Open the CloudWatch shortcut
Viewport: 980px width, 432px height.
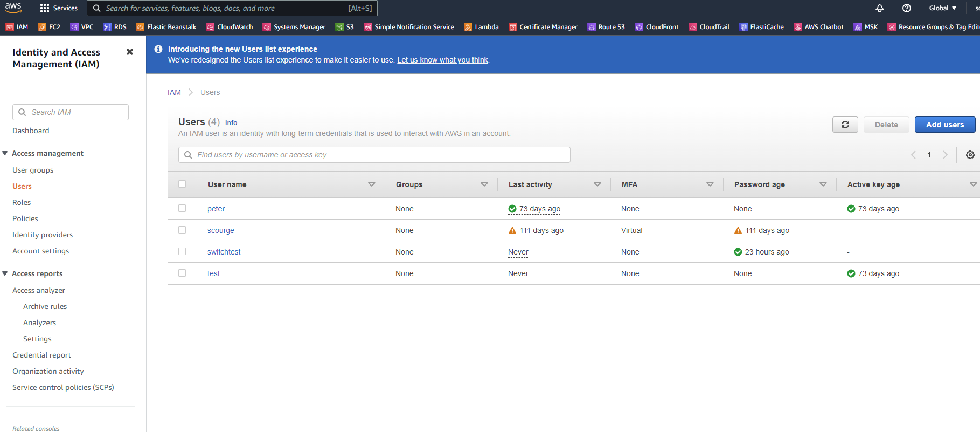point(230,27)
